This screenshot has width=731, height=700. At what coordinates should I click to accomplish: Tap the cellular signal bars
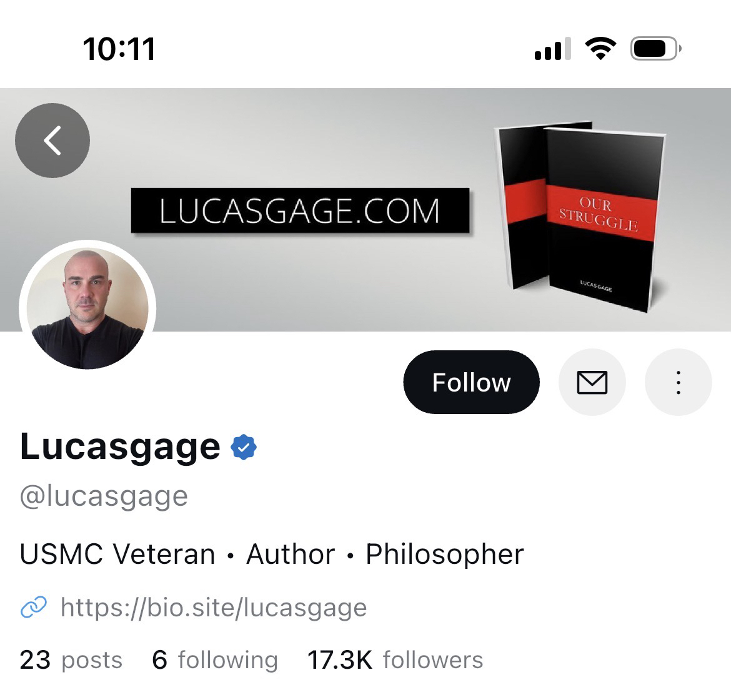pyautogui.click(x=552, y=49)
